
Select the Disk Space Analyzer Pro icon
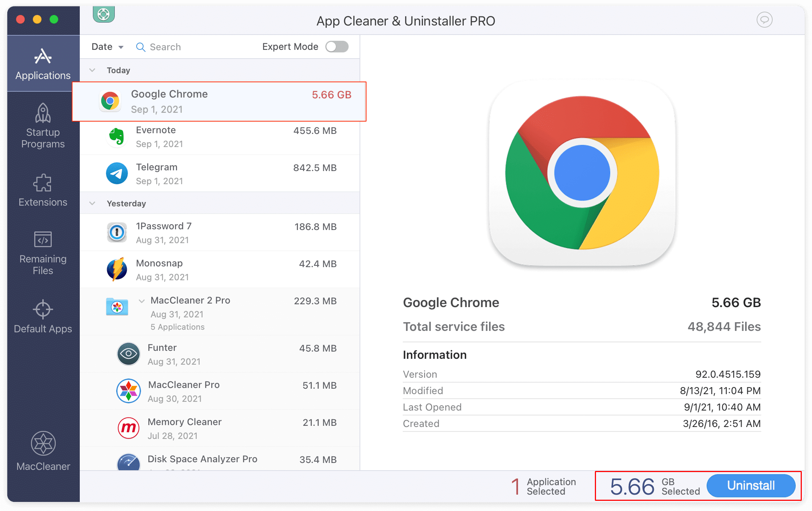click(x=128, y=462)
